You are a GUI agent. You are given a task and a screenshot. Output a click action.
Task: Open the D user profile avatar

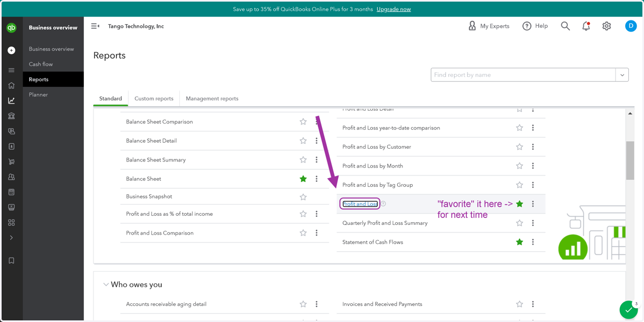pos(631,26)
